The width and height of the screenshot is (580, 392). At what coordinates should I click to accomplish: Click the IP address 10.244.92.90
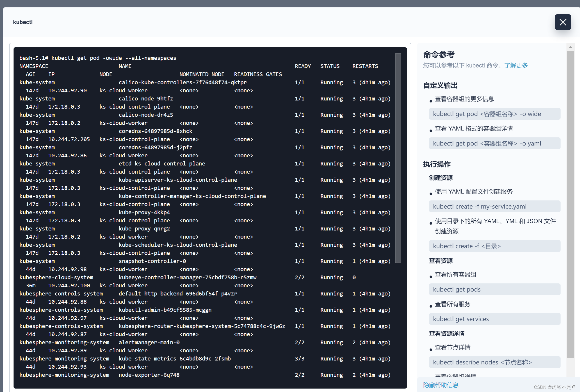pyautogui.click(x=67, y=90)
